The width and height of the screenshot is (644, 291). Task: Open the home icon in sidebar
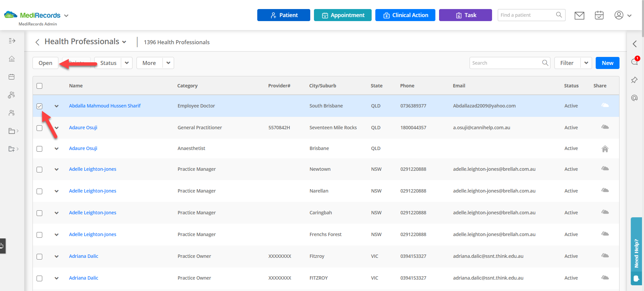[x=12, y=59]
